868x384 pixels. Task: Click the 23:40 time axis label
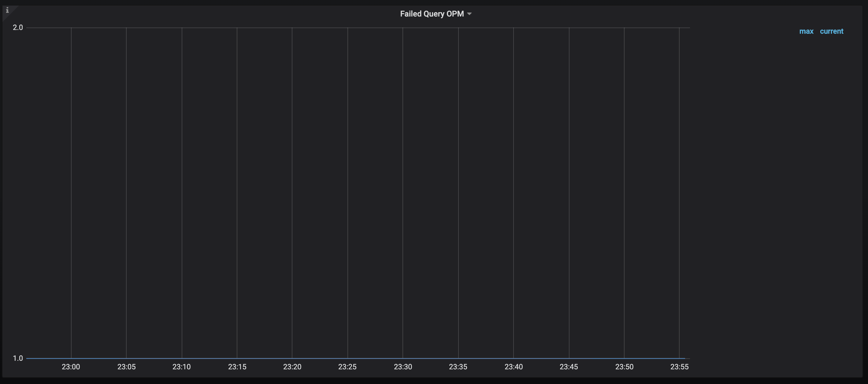point(514,367)
